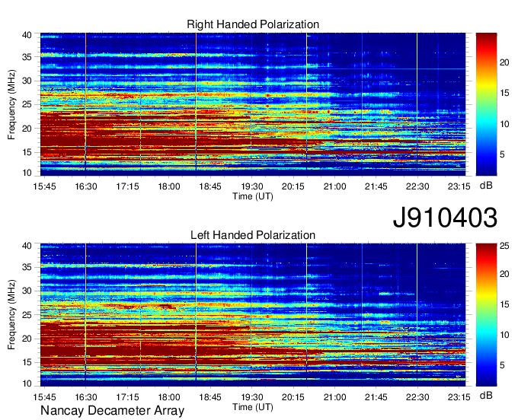Screen dimensions: 518x420
Task: Click the 10 MHz tick on upper plot
Action: click(x=27, y=173)
